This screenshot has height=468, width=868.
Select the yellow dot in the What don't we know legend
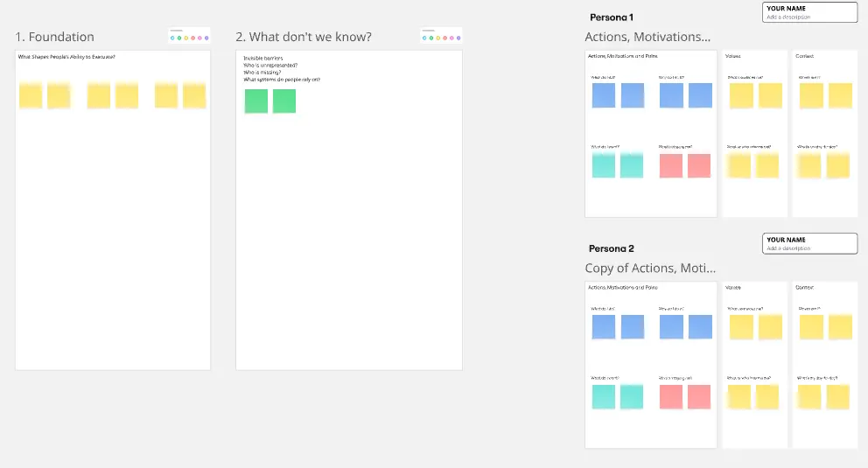point(438,38)
